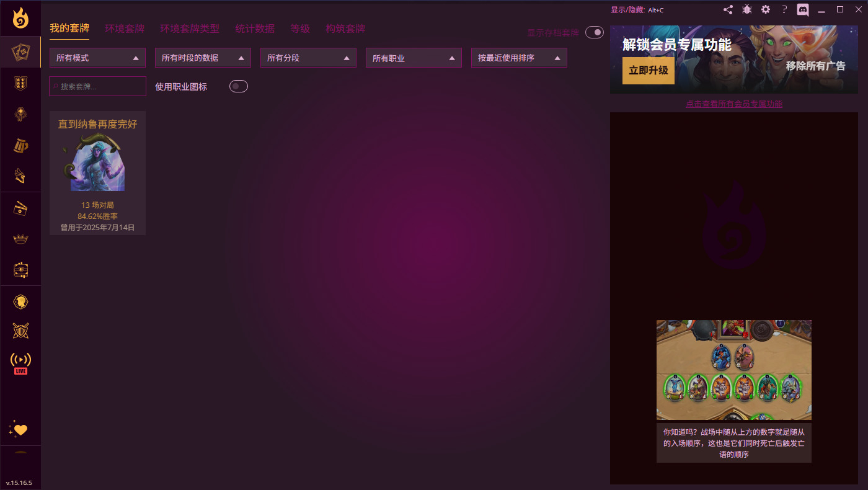Open the winged helmet icon in sidebar

pos(20,176)
